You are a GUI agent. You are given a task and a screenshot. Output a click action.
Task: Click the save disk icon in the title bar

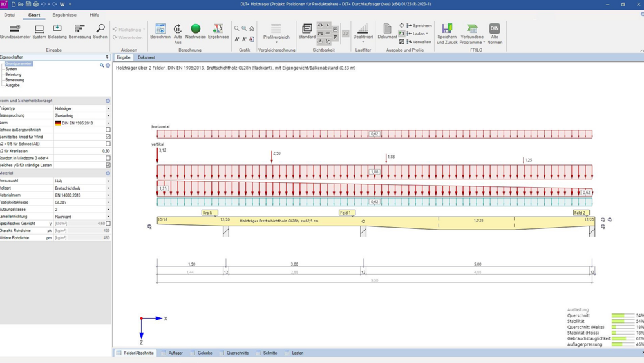tap(28, 4)
